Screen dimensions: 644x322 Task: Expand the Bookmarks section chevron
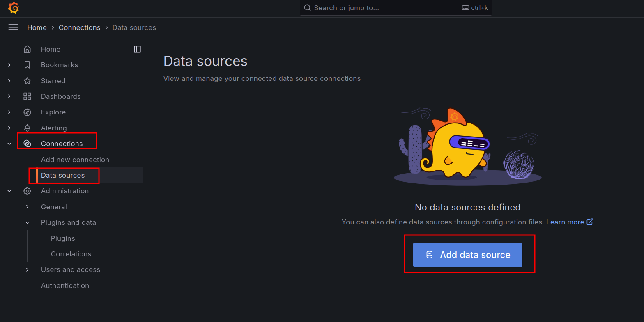(x=9, y=65)
